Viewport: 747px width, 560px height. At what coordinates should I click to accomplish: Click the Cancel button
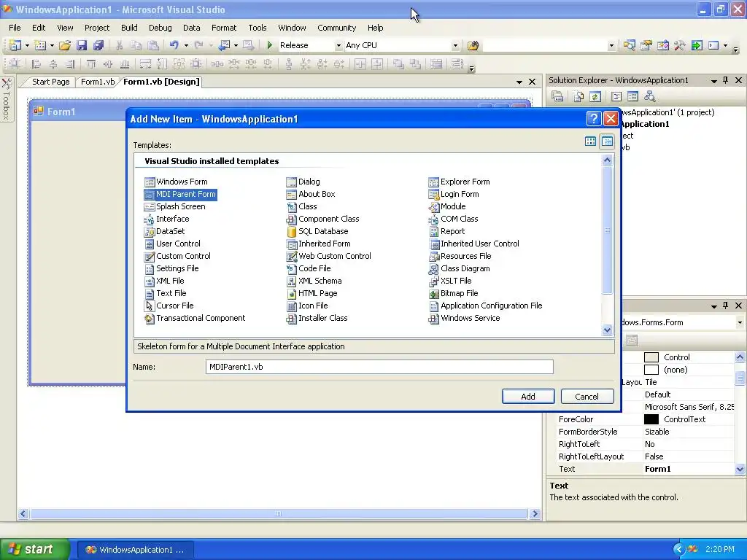point(587,396)
